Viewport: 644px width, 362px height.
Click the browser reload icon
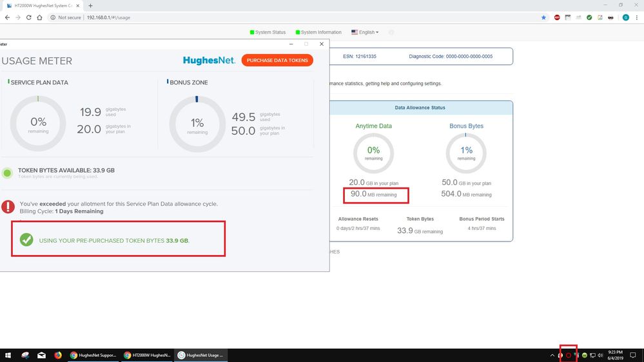coord(29,17)
